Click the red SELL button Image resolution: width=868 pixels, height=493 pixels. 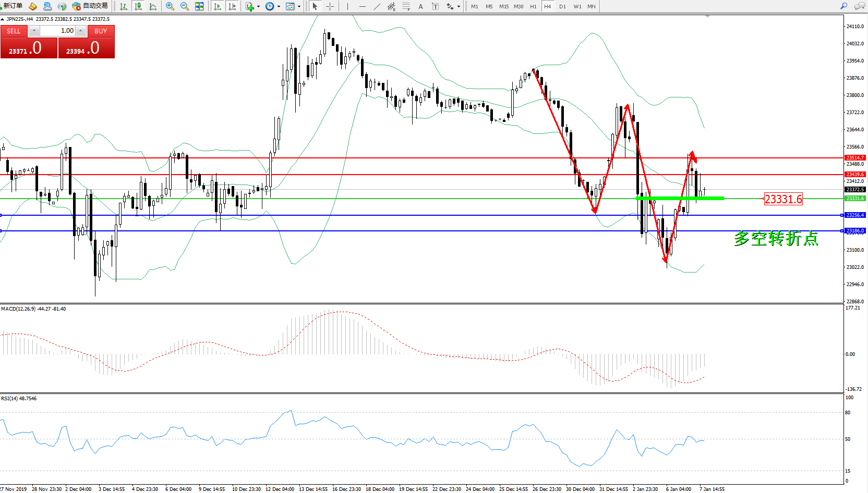pos(14,31)
